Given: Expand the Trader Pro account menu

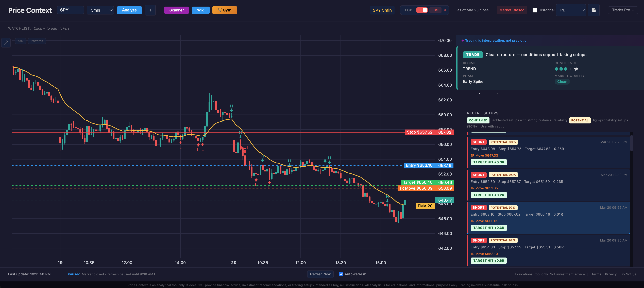Looking at the screenshot, I should 622,10.
